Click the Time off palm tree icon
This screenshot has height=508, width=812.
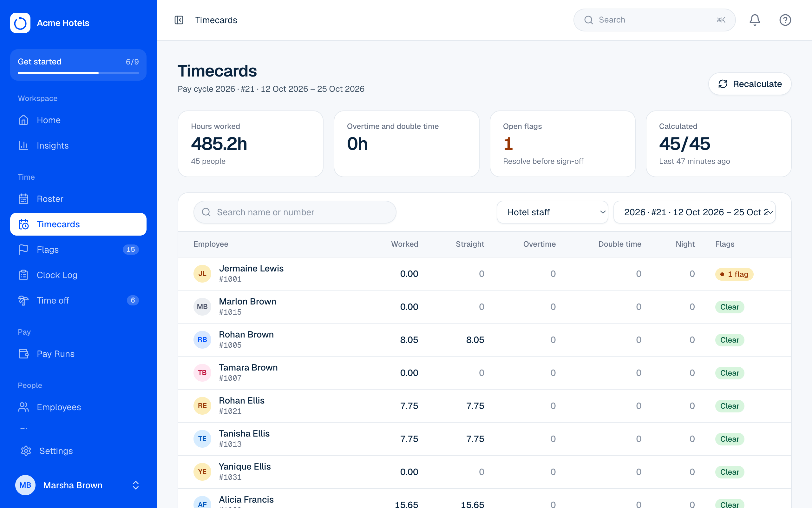pyautogui.click(x=23, y=300)
